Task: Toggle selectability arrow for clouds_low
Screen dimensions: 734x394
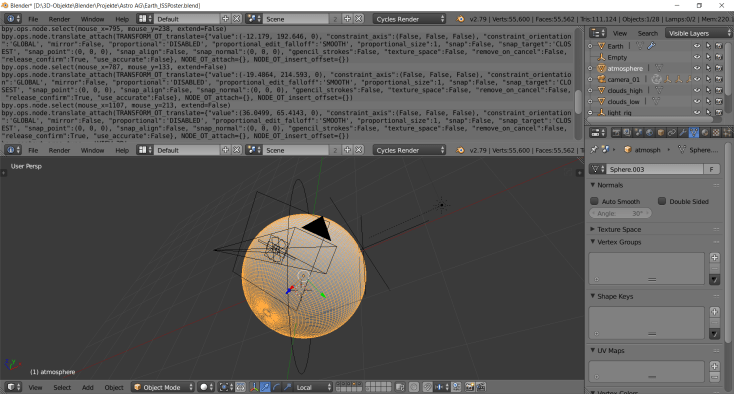Action: (x=708, y=101)
